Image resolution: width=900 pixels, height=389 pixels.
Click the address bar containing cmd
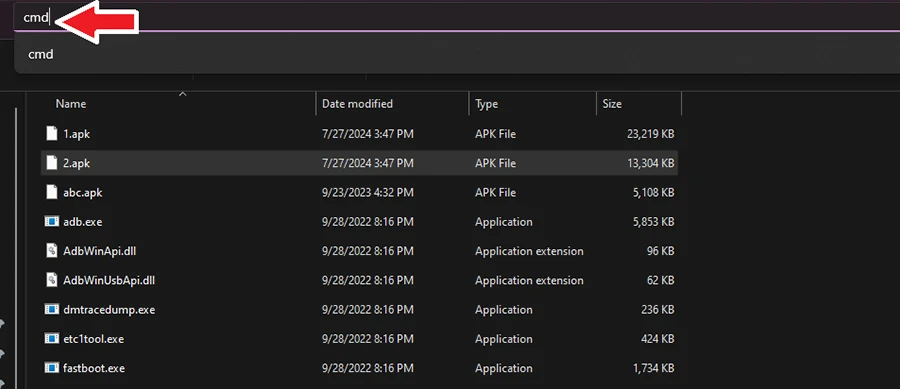(x=457, y=18)
